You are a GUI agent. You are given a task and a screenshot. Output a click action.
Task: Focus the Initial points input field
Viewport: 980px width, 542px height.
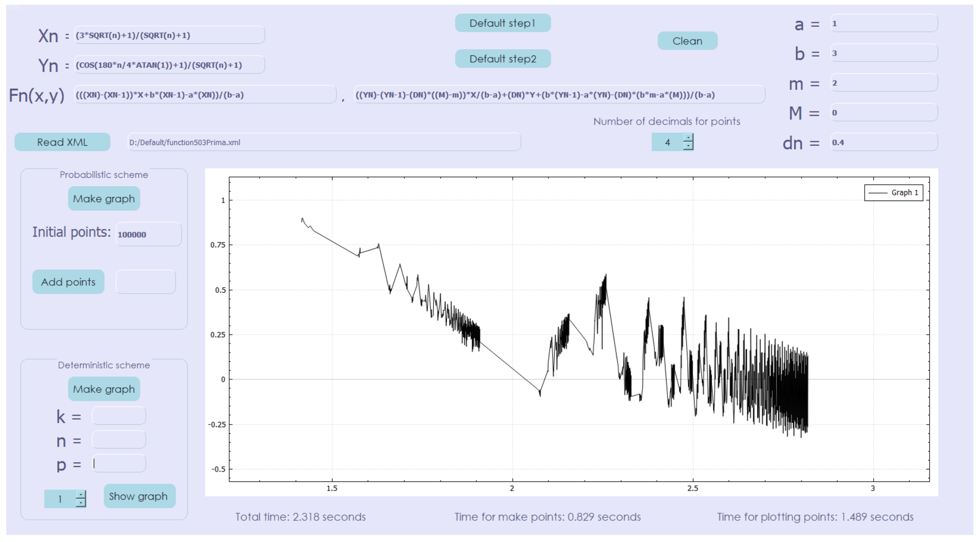click(148, 234)
